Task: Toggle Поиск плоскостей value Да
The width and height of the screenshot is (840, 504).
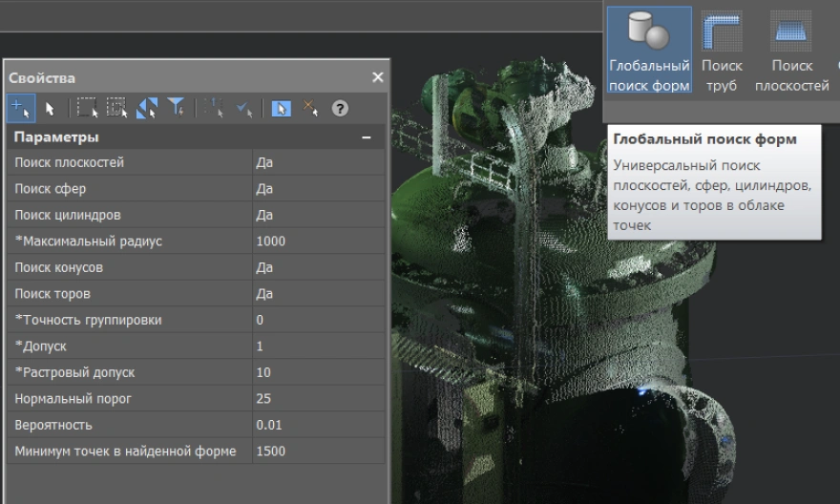Action: click(318, 162)
